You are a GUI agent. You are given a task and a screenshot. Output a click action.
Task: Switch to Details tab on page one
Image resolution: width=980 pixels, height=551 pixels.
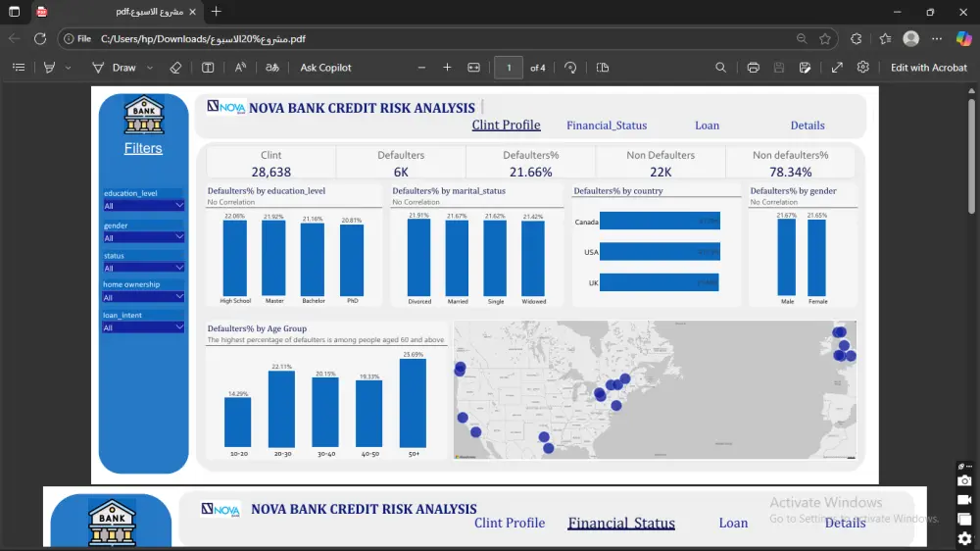pyautogui.click(x=808, y=125)
